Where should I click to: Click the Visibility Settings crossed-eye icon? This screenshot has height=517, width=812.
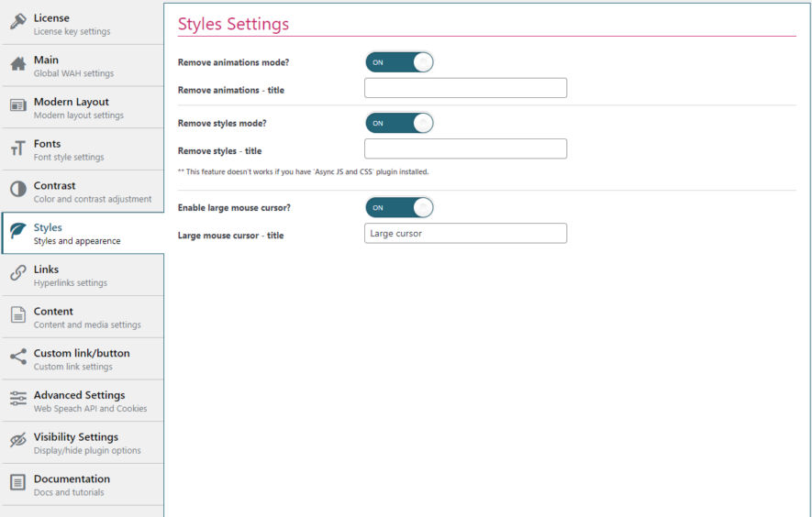pos(18,440)
